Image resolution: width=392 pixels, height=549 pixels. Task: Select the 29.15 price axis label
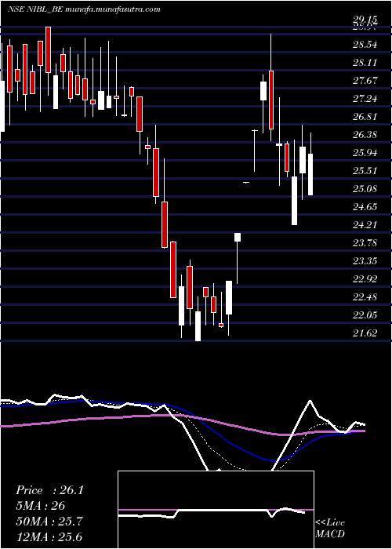click(366, 21)
